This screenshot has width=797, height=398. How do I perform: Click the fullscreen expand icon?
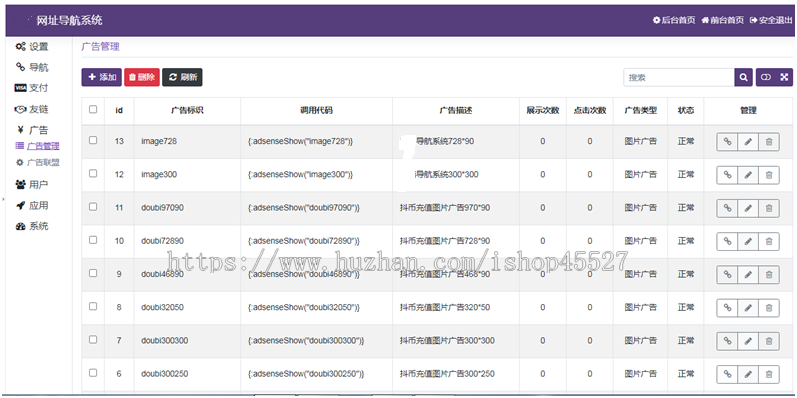point(784,77)
